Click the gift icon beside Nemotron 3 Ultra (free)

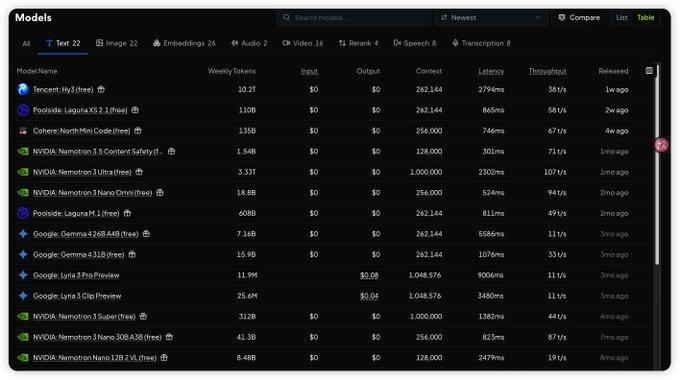pyautogui.click(x=139, y=172)
